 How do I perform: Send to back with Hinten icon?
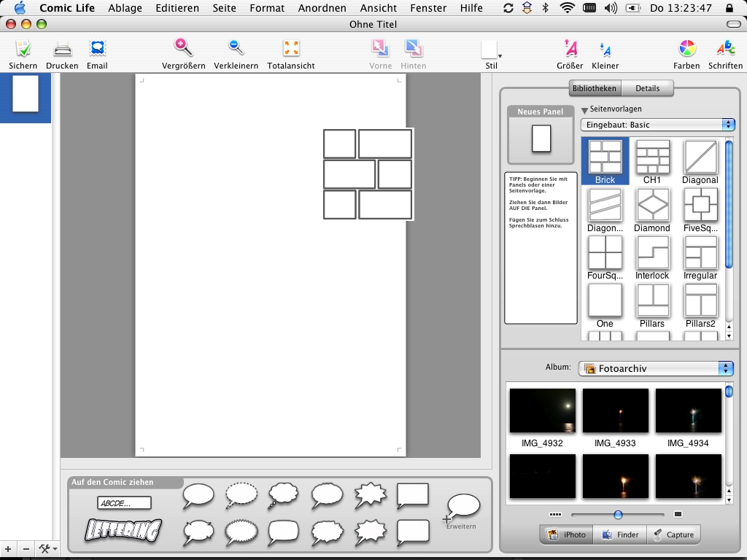click(x=413, y=48)
